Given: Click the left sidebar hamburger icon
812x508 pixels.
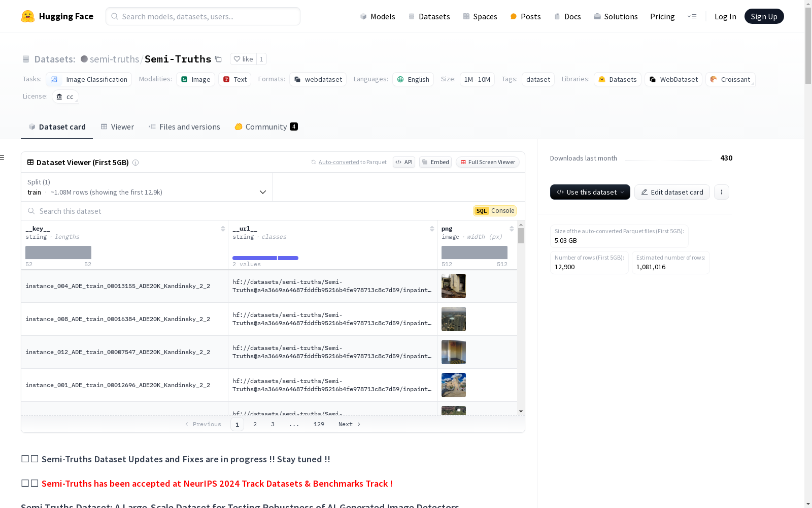Looking at the screenshot, I should [2, 157].
